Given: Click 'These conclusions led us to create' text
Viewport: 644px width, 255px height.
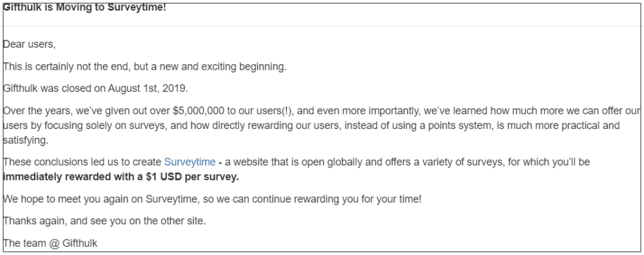Looking at the screenshot, I should [x=82, y=162].
